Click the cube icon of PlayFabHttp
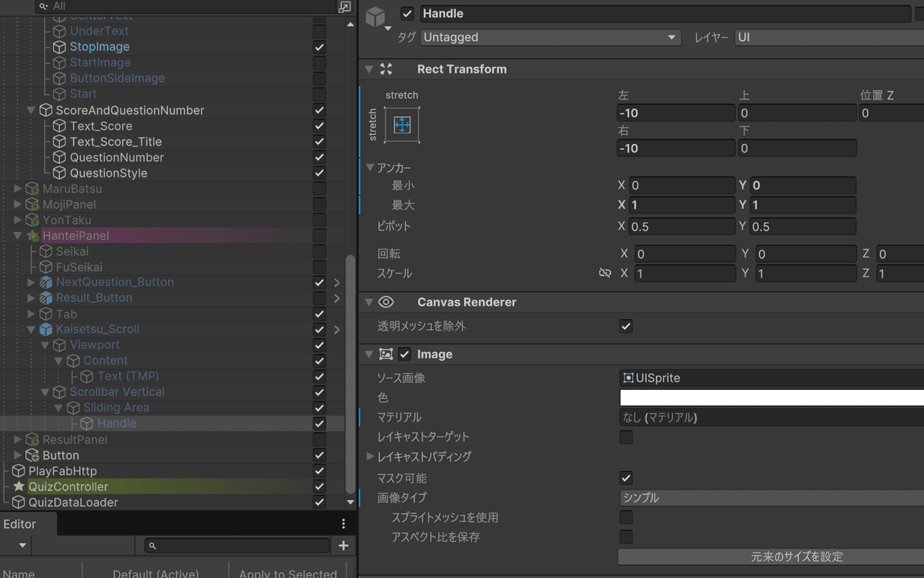The image size is (924, 578). pos(18,471)
